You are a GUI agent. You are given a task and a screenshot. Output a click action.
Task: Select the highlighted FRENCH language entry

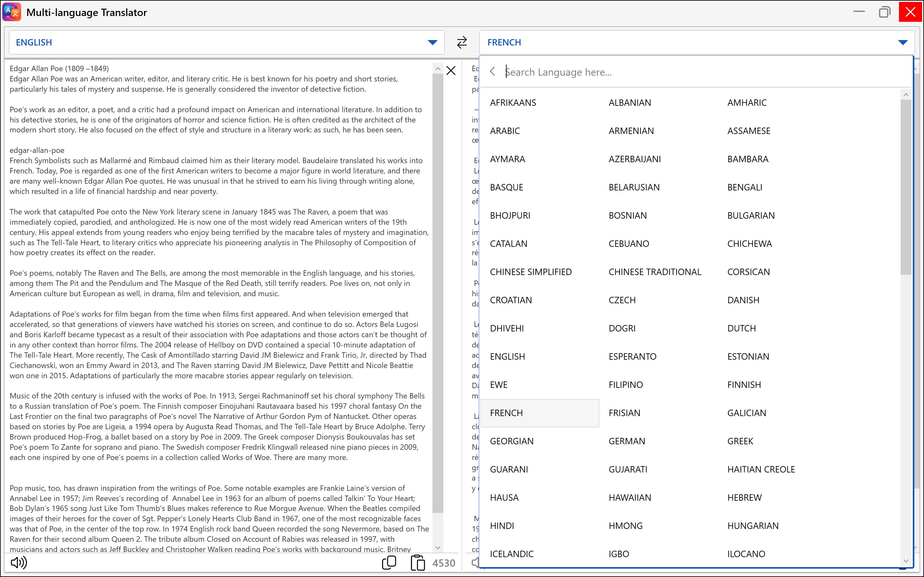click(506, 413)
